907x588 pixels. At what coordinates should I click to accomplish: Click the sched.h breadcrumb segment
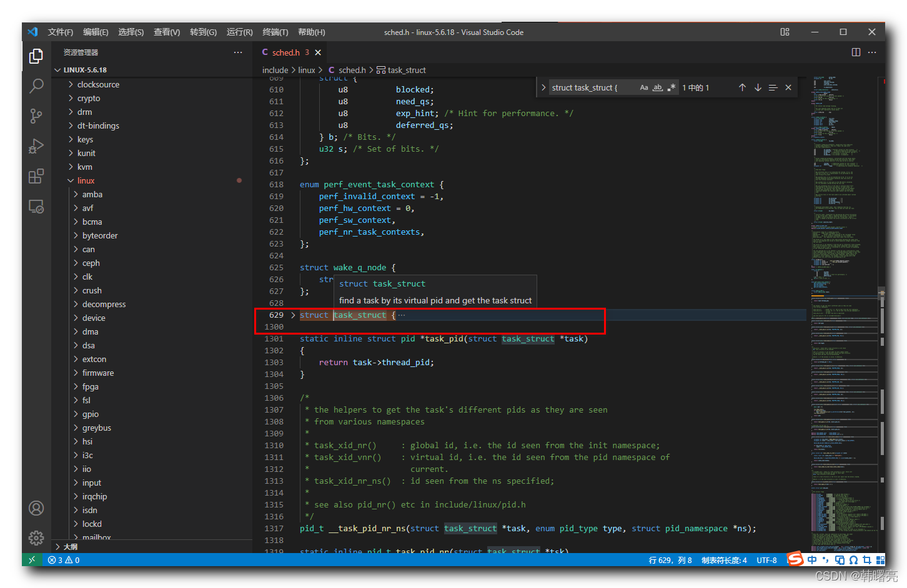pos(347,70)
